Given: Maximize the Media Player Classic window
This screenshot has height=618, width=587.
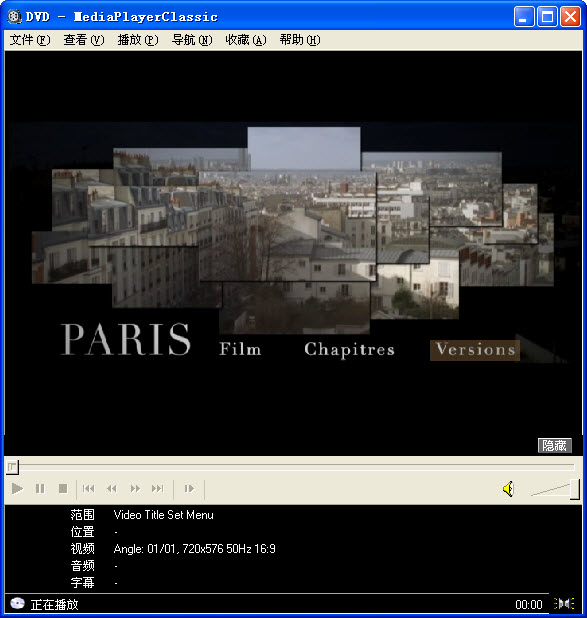Looking at the screenshot, I should click(547, 17).
